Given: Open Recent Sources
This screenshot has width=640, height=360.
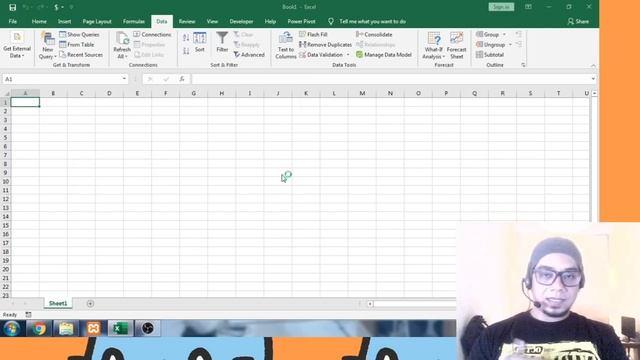Looking at the screenshot, I should [81, 55].
